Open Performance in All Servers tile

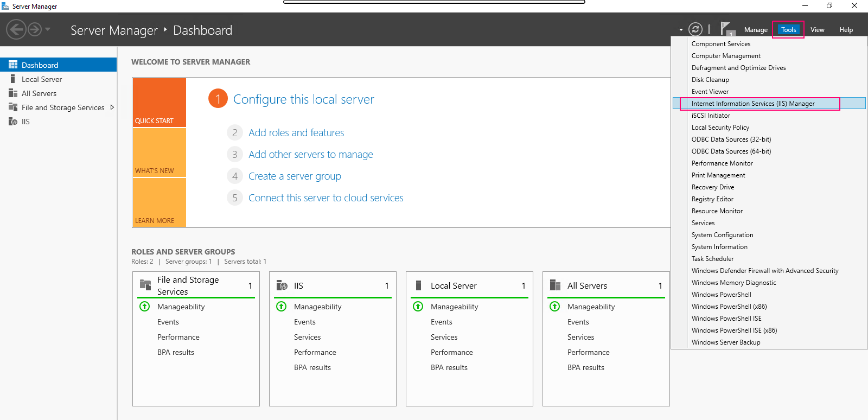click(x=589, y=352)
